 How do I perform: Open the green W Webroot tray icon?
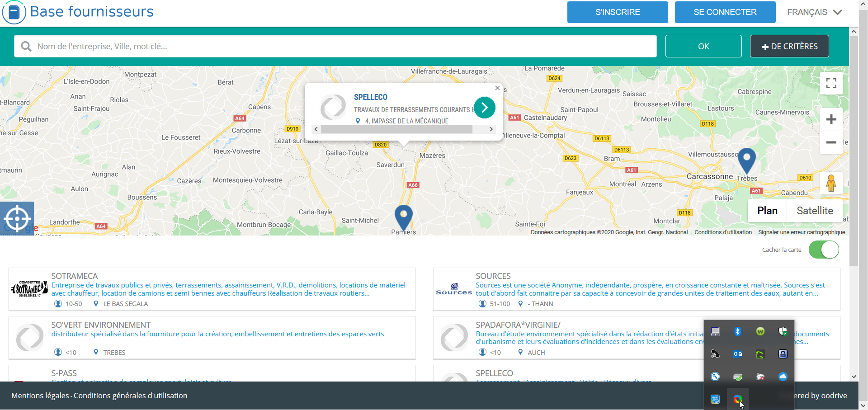(760, 331)
